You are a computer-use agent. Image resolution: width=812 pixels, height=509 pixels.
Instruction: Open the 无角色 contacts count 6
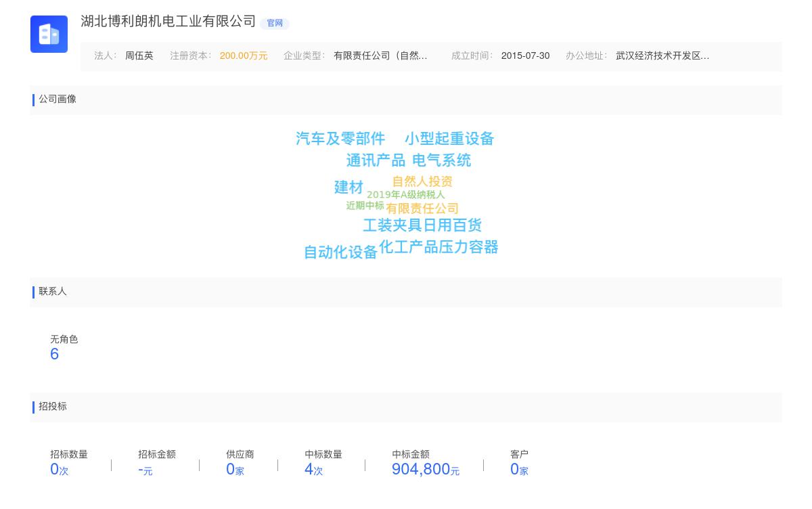[x=55, y=355]
